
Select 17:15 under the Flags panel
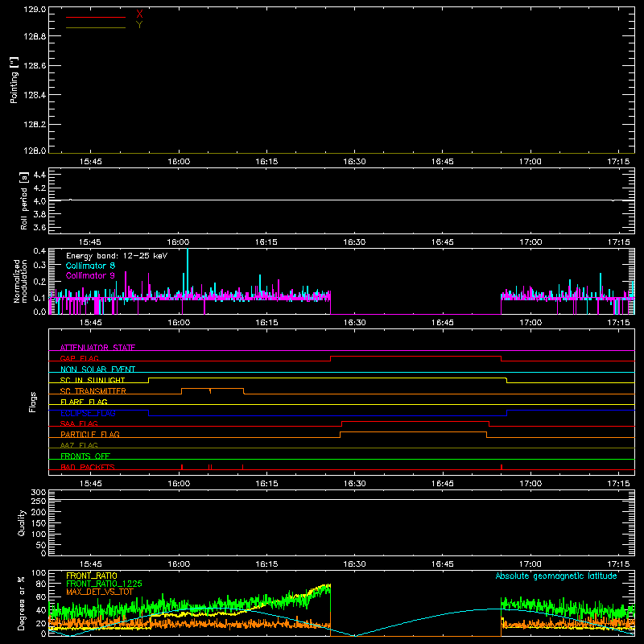[618, 484]
